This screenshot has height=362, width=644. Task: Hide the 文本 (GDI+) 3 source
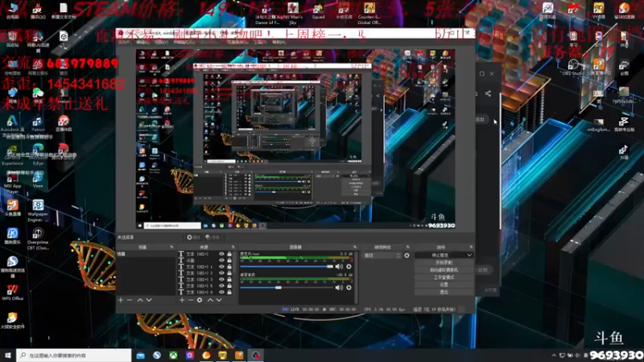click(221, 279)
